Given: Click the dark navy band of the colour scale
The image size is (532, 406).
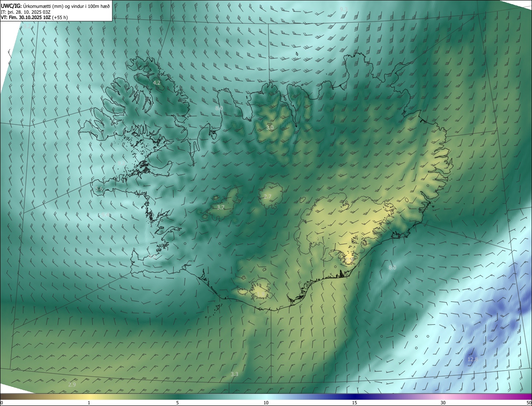Looking at the screenshot, I should 355,397.
